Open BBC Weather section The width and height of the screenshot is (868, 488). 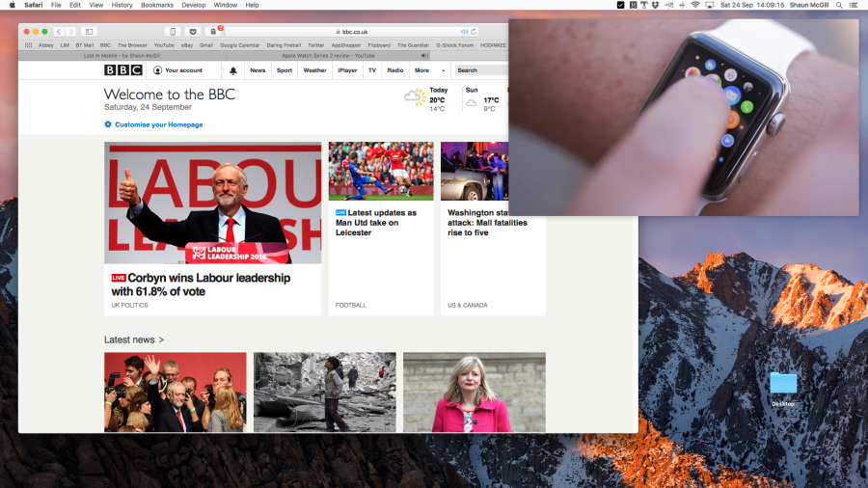[315, 70]
